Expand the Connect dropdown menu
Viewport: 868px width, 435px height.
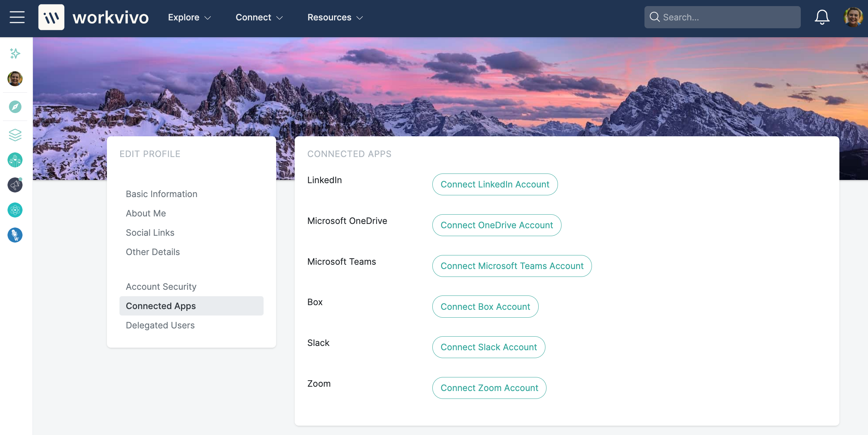[x=259, y=17]
